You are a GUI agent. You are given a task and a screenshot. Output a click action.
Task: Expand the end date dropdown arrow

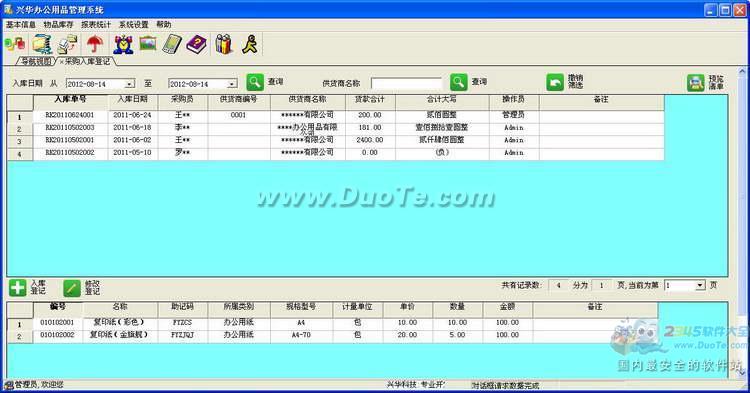tap(232, 84)
